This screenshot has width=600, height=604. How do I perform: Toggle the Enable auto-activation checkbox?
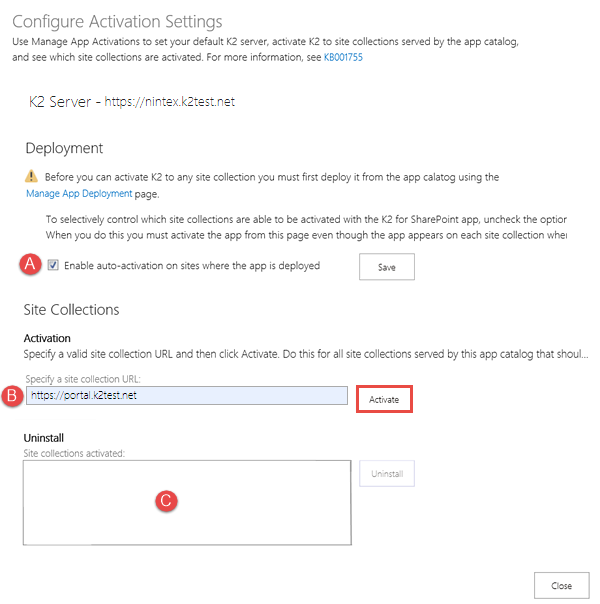(x=53, y=266)
